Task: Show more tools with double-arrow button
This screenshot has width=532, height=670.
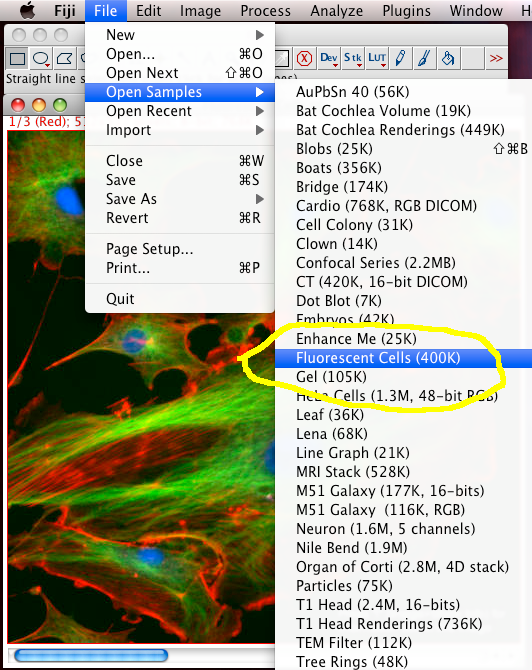Action: pyautogui.click(x=496, y=58)
